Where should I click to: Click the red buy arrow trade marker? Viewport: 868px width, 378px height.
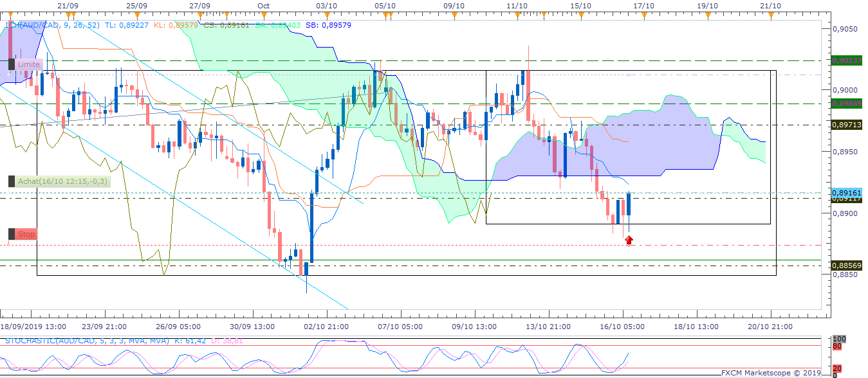coord(629,240)
